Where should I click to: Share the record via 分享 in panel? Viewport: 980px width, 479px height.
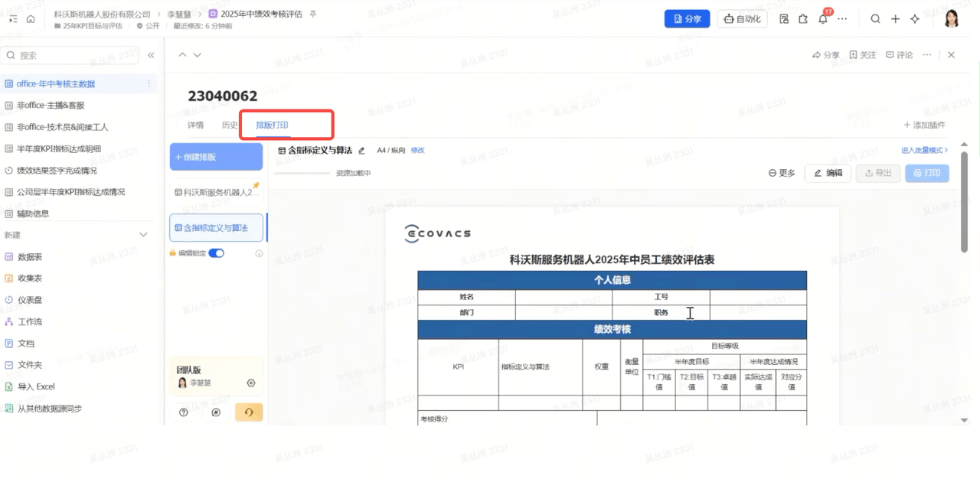click(825, 55)
